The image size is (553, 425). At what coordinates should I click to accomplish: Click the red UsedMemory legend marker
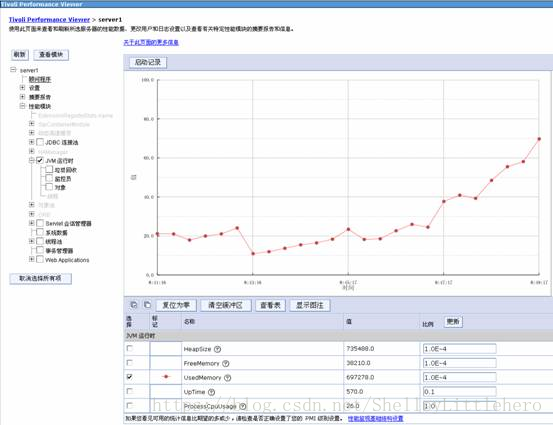tap(166, 377)
